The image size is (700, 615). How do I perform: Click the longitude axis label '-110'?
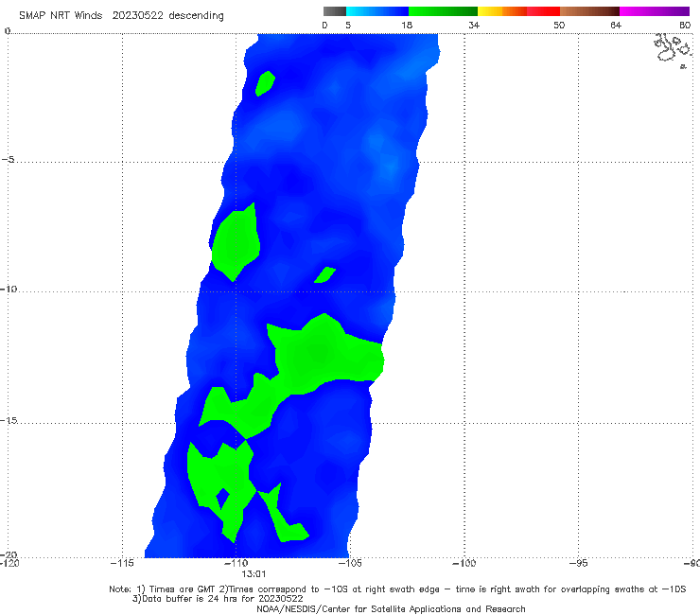coord(236,563)
